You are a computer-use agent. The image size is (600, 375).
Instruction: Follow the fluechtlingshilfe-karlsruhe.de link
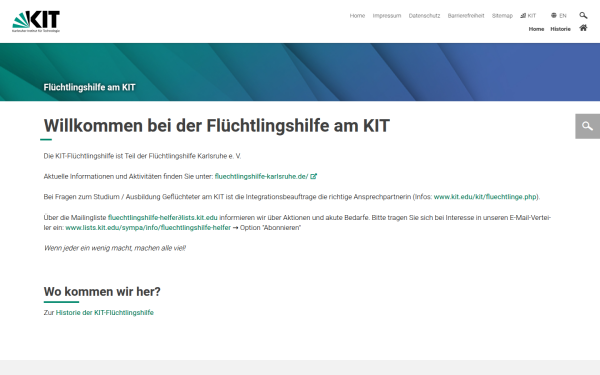click(266, 176)
